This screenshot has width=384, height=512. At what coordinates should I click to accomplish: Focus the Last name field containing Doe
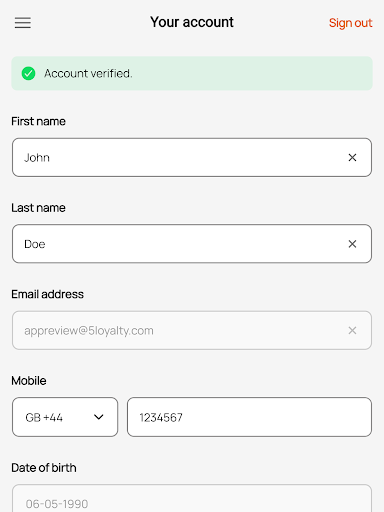click(x=192, y=244)
